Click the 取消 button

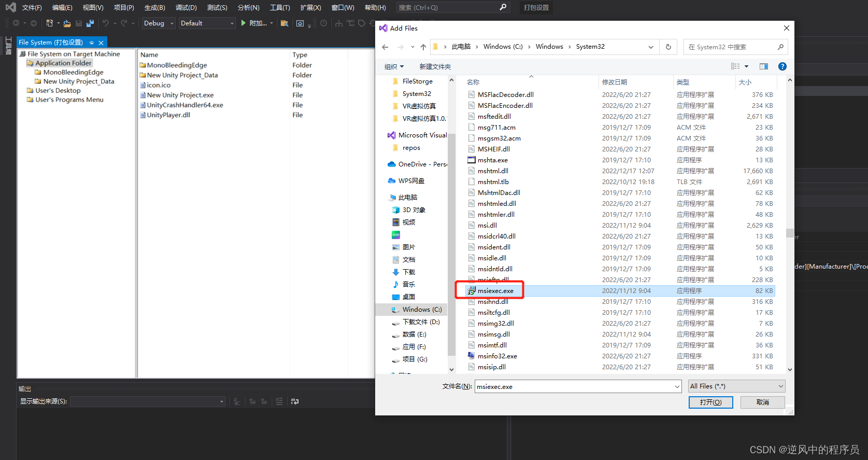click(762, 402)
